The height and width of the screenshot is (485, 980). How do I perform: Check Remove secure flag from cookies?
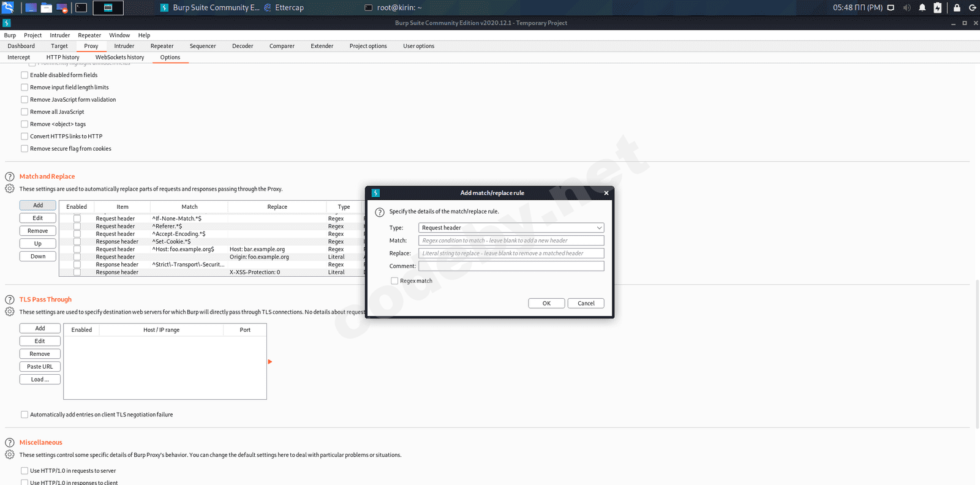coord(24,148)
